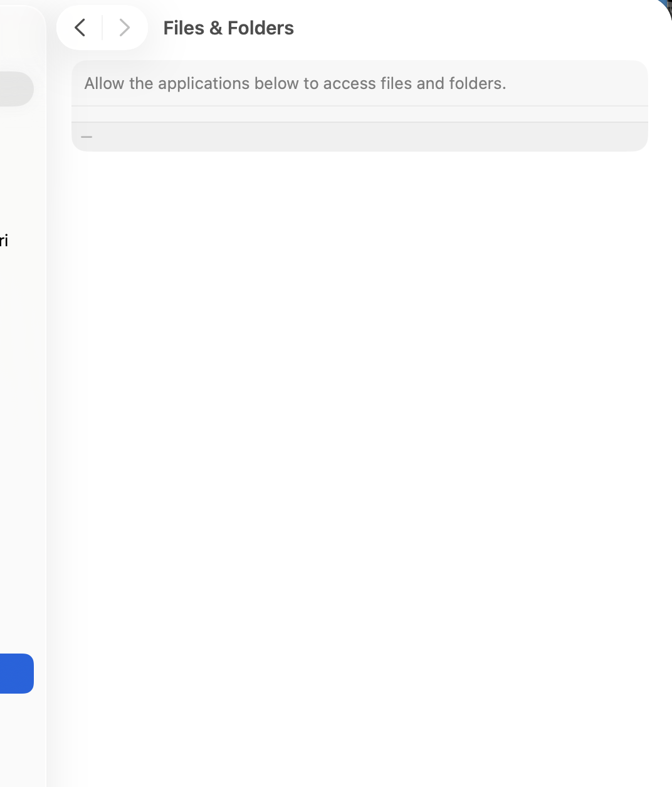Click the word "Files" in the heading
Viewport: 672px width, 787px height.
coord(184,28)
